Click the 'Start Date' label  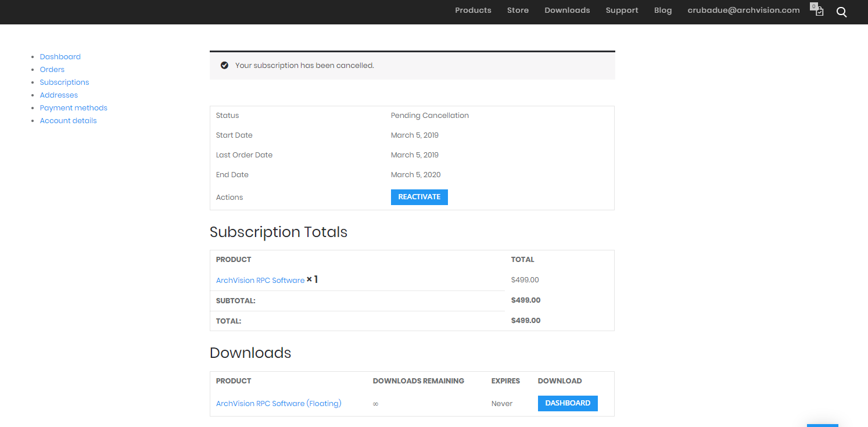(x=234, y=135)
